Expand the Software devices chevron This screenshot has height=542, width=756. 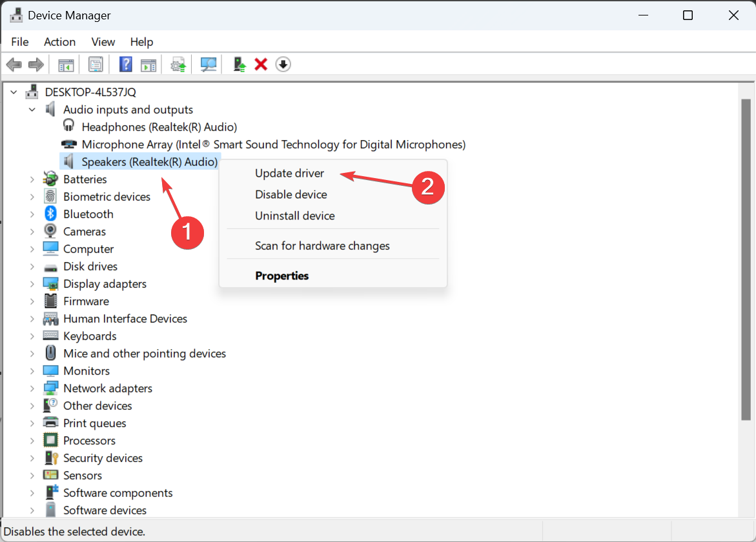[x=32, y=510]
